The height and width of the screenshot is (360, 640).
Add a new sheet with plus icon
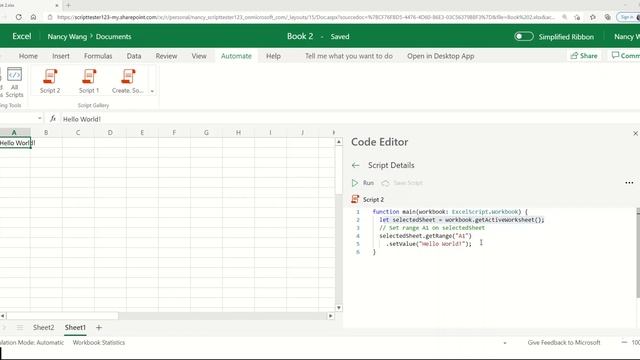click(99, 327)
